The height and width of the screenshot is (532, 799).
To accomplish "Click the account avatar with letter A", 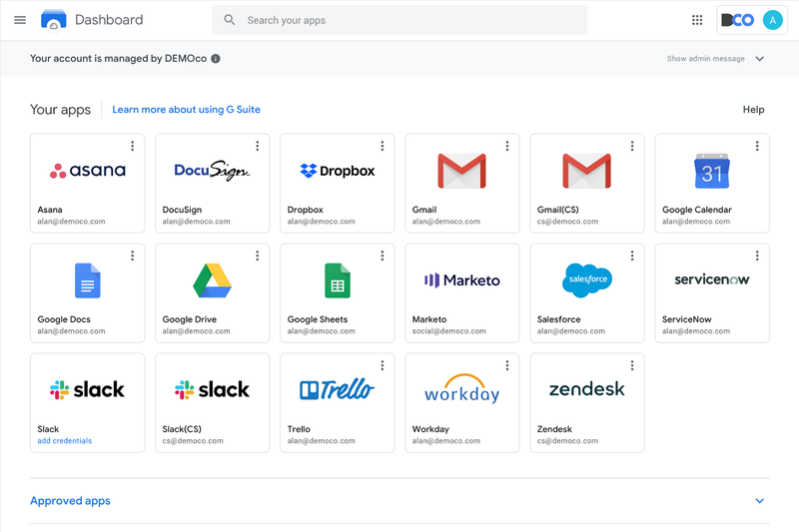I will 772,20.
